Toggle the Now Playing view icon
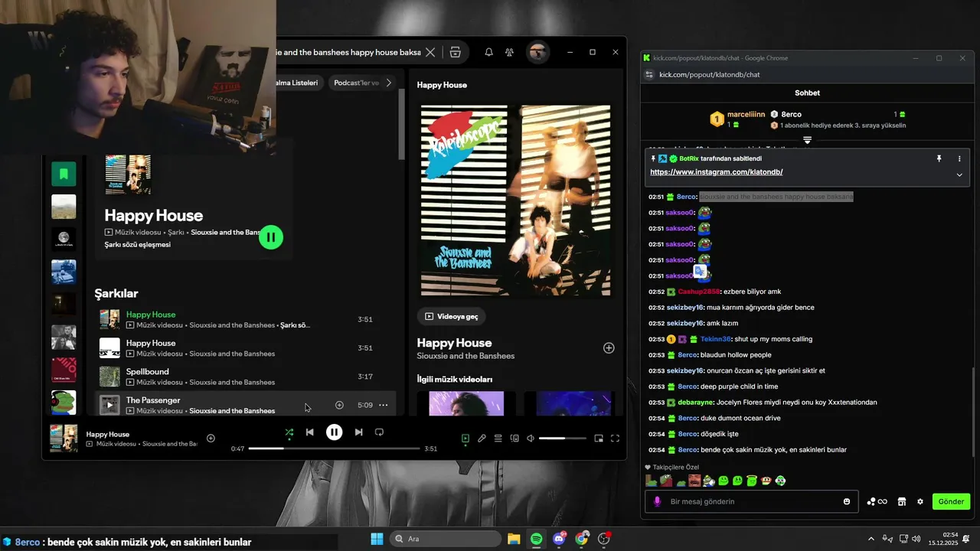Viewport: 980px width, 551px height. click(465, 439)
